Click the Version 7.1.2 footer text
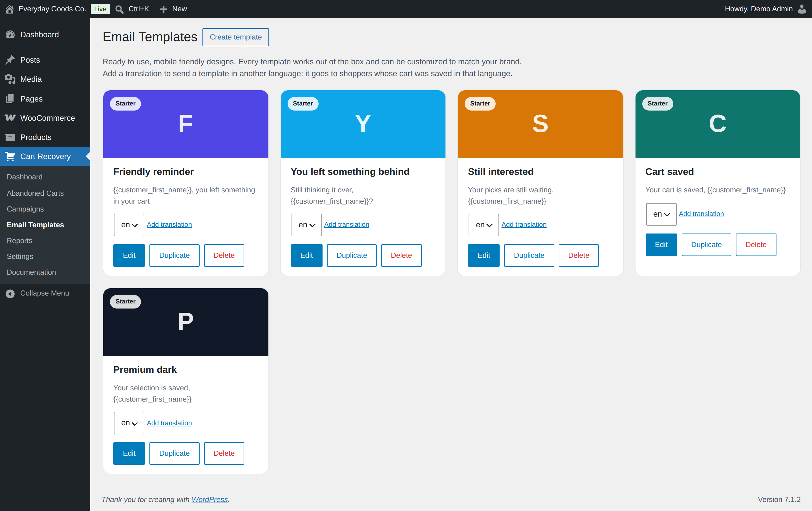Viewport: 812px width, 511px height. click(779, 499)
